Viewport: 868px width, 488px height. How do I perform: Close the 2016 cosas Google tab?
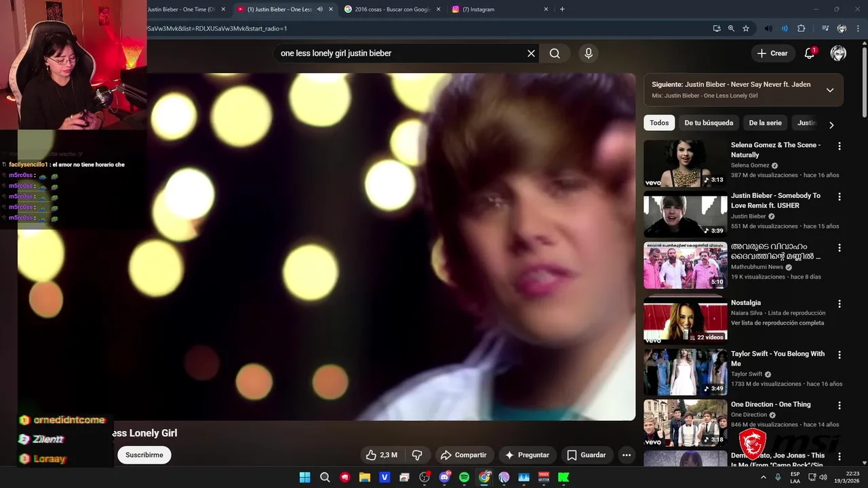(x=438, y=9)
